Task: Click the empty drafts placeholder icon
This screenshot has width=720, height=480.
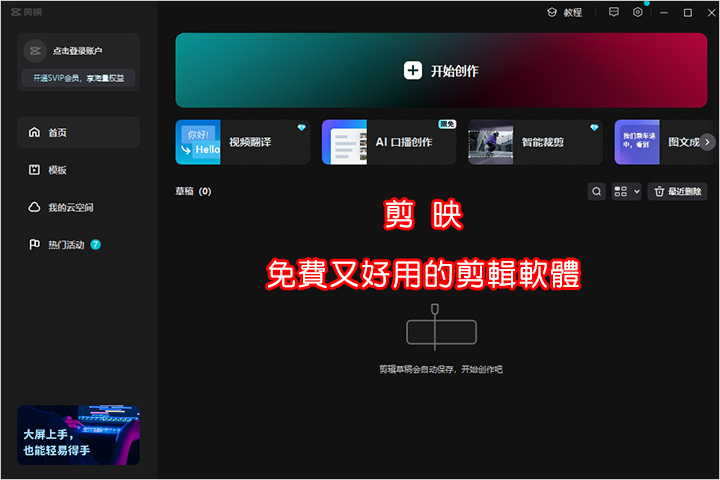Action: point(441,327)
